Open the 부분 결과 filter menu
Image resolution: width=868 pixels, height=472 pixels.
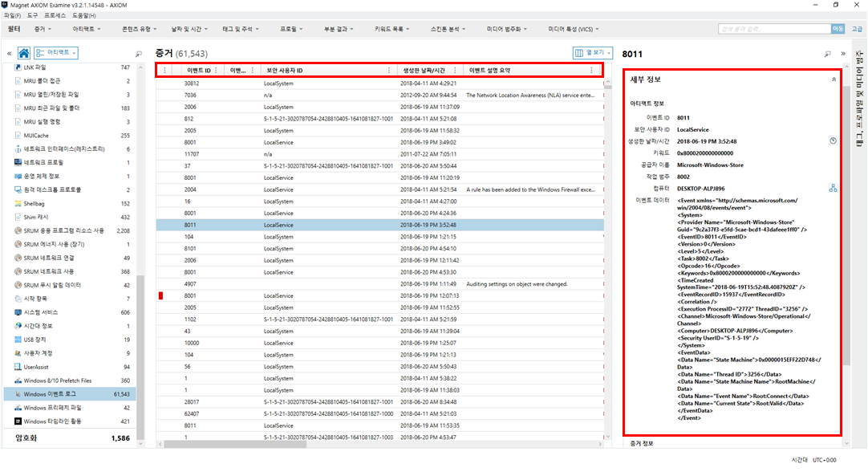pos(339,29)
